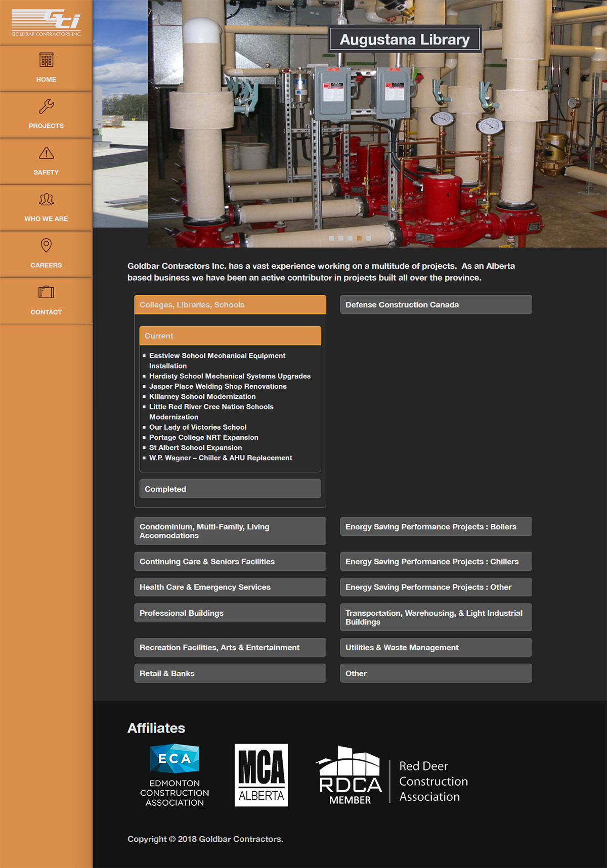Collapse Colleges, Libraries, Schools section
This screenshot has height=868, width=607.
click(x=230, y=305)
